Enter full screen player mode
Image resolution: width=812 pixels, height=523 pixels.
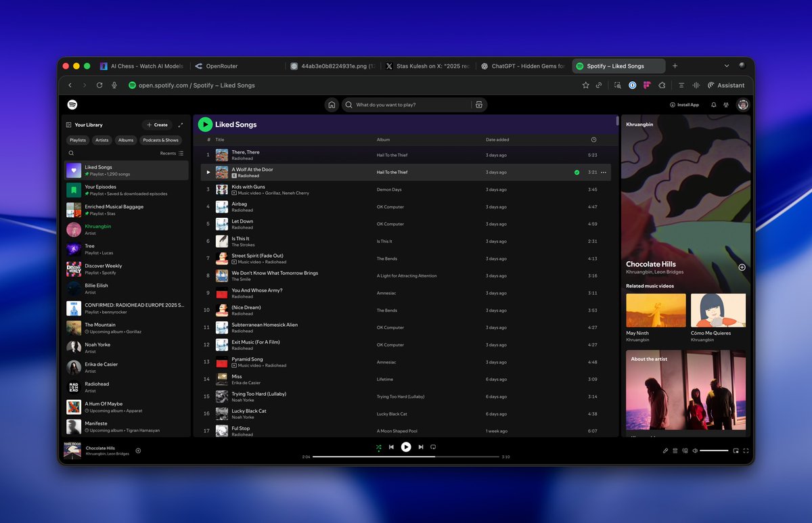tap(746, 451)
